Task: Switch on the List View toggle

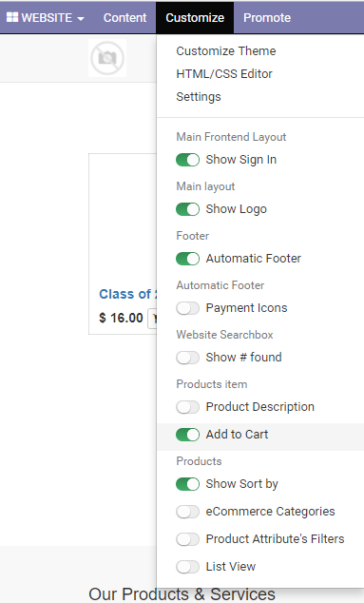Action: click(x=187, y=567)
